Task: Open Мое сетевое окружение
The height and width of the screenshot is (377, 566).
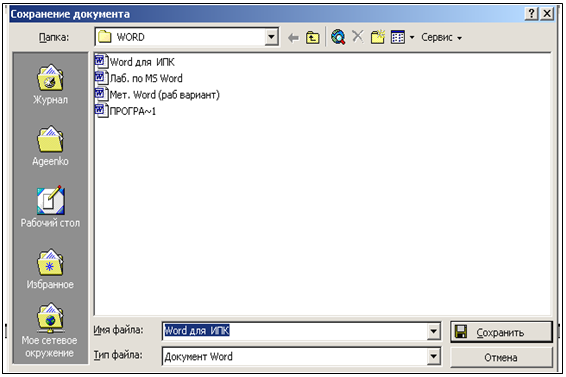Action: coord(49,331)
